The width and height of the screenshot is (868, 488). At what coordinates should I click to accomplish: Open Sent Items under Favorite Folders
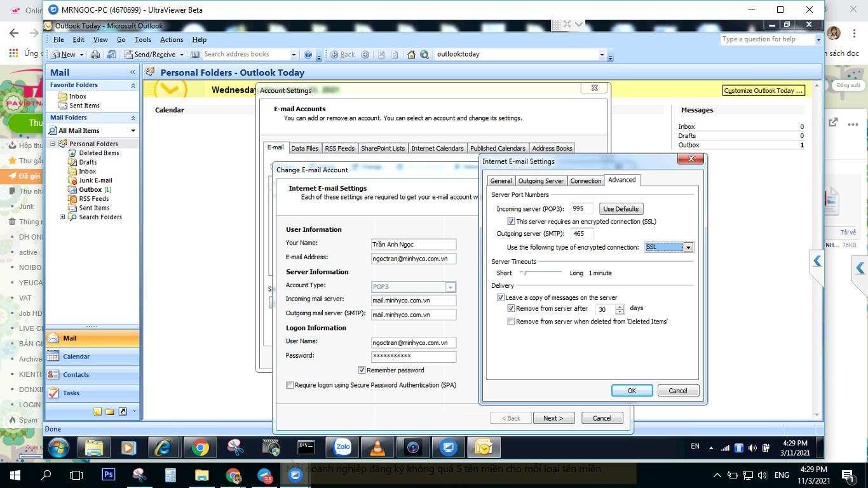point(84,105)
